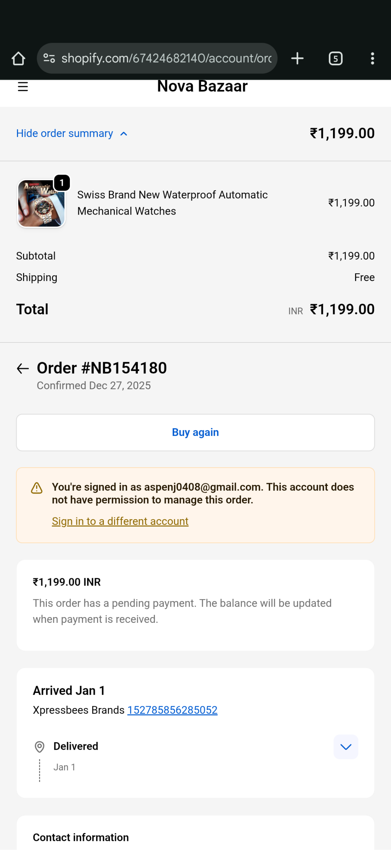Image resolution: width=391 pixels, height=868 pixels.
Task: Open site info icon in address bar
Action: point(49,58)
